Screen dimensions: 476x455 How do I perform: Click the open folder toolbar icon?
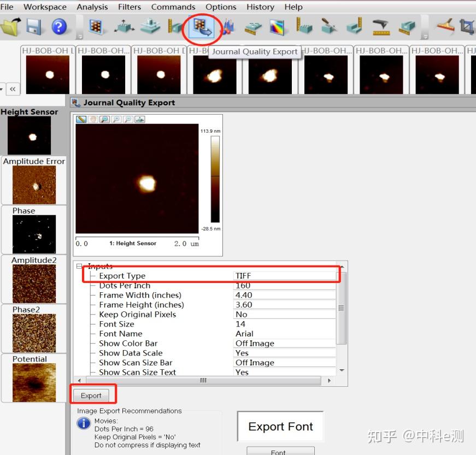coord(11,27)
